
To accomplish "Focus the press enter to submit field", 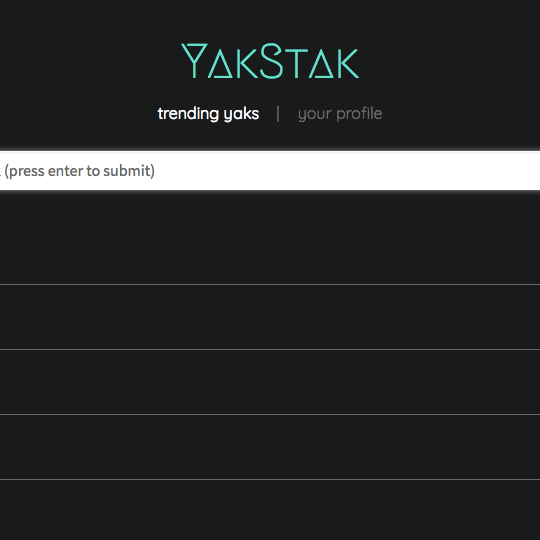I will [270, 170].
